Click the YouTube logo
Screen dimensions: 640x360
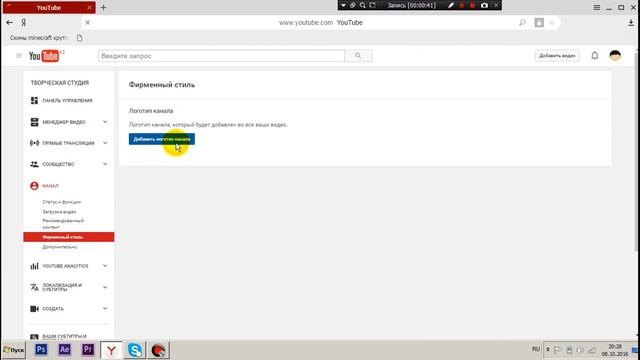44,56
